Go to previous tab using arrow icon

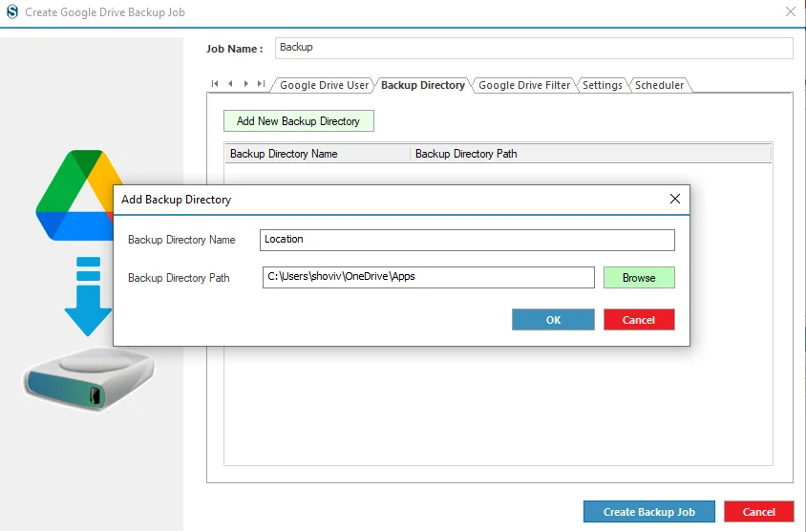tap(230, 83)
